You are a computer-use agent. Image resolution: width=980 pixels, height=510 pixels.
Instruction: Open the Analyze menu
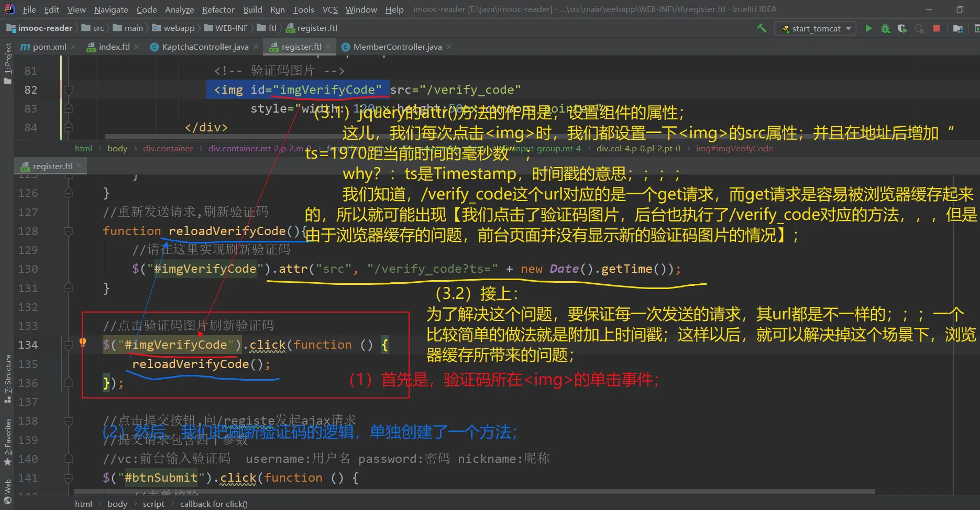179,9
